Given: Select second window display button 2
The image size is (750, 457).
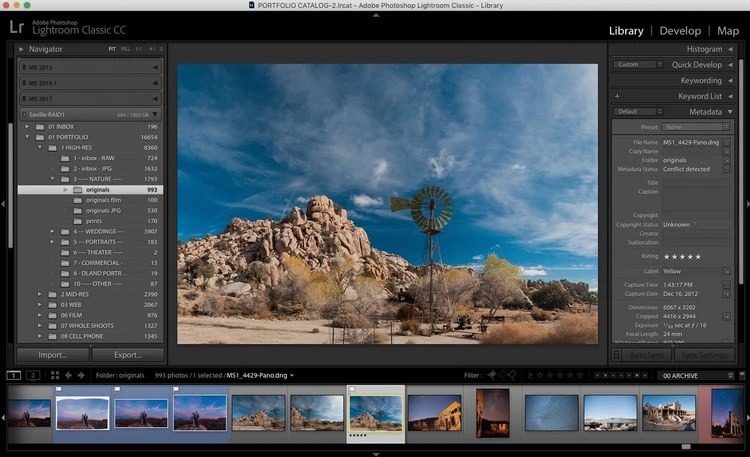Looking at the screenshot, I should 32,375.
